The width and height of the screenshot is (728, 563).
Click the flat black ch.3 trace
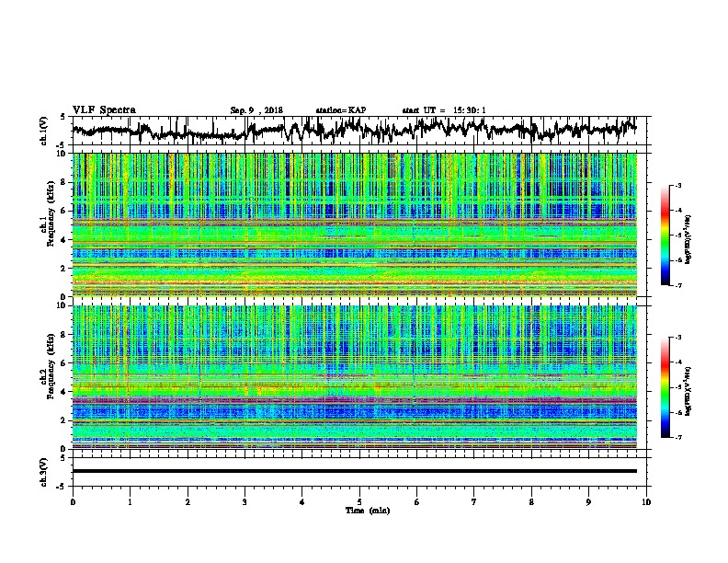(355, 471)
